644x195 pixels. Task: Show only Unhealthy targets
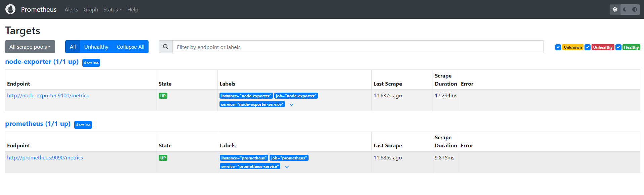pos(96,47)
